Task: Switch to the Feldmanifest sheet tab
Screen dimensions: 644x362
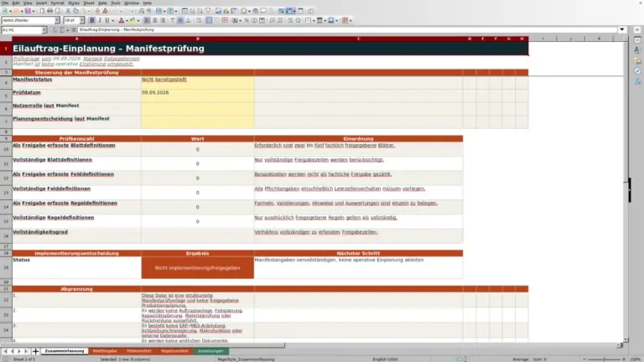Action: coord(139,351)
